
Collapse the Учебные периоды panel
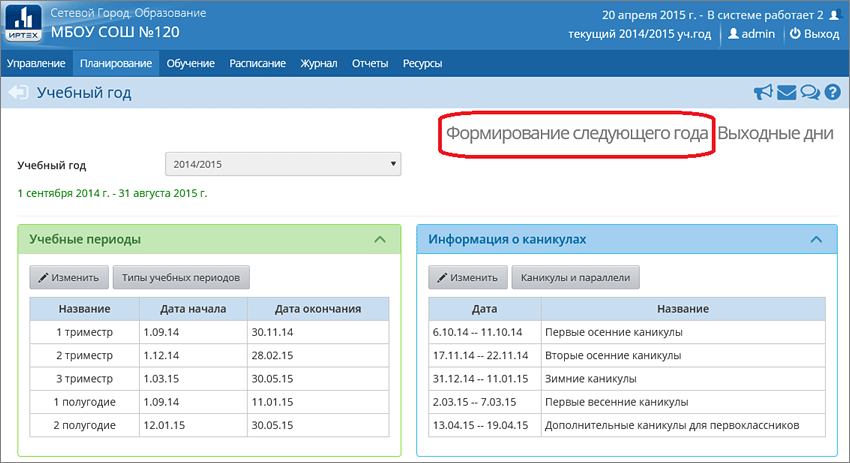point(380,240)
